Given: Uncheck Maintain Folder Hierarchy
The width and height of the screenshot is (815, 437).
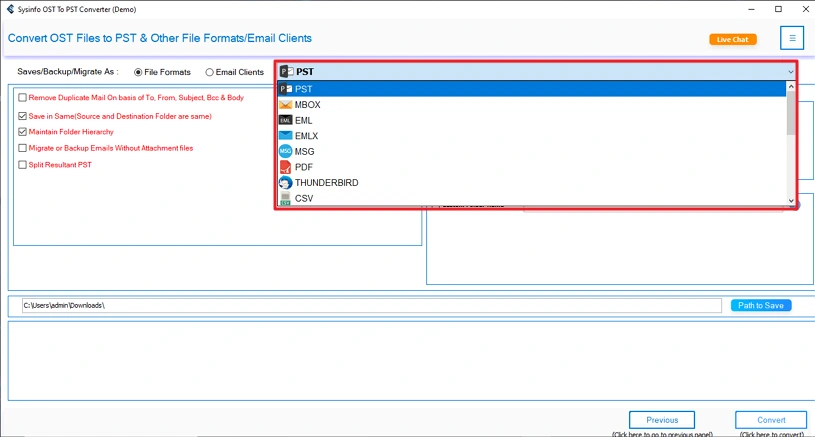Looking at the screenshot, I should click(x=22, y=131).
